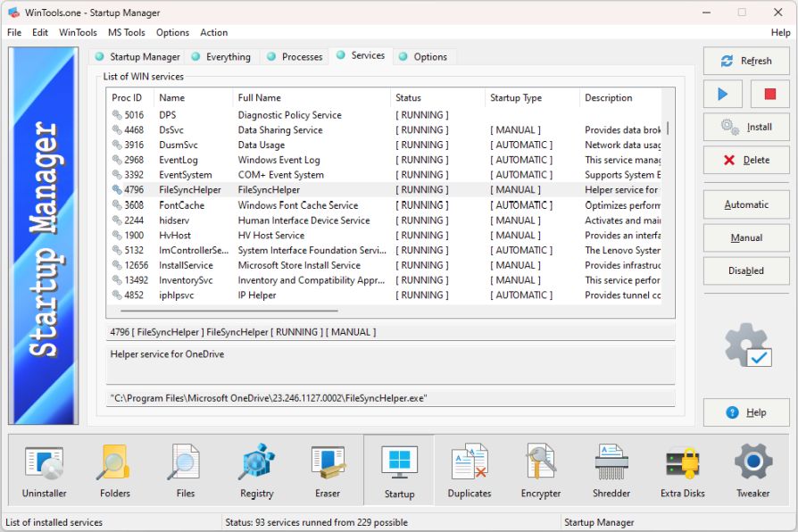Viewport: 798px width, 532px height.
Task: Open the Files scanner tool
Action: 186,470
